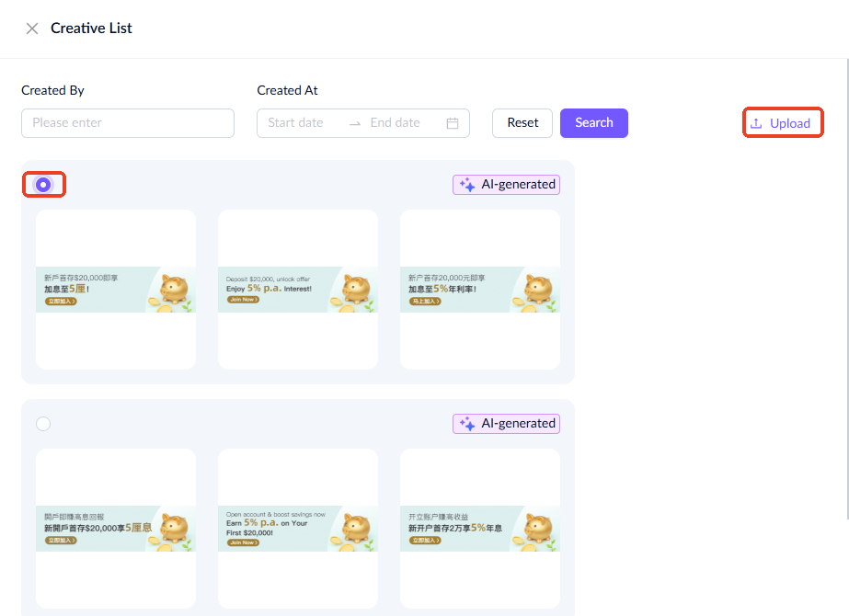The image size is (849, 616).
Task: Open the '新開戶首存$20,000享5厘息' banner thumbnail
Action: [x=115, y=529]
